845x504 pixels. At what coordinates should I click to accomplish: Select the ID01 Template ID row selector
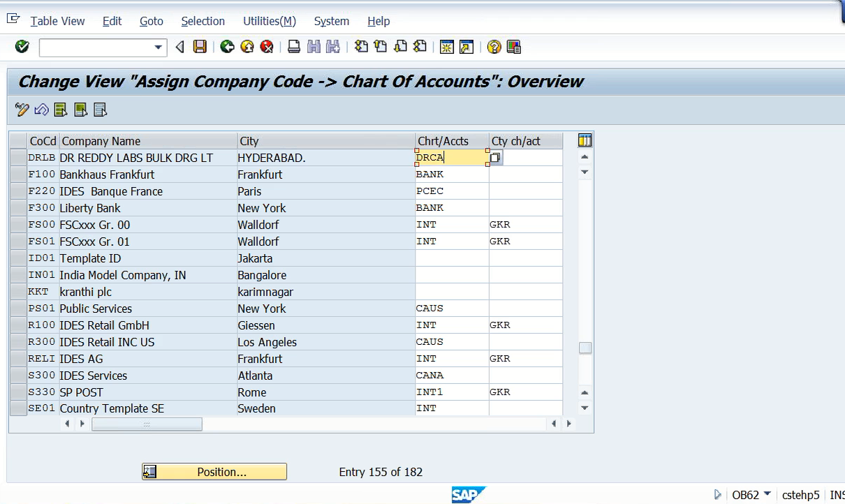point(18,258)
